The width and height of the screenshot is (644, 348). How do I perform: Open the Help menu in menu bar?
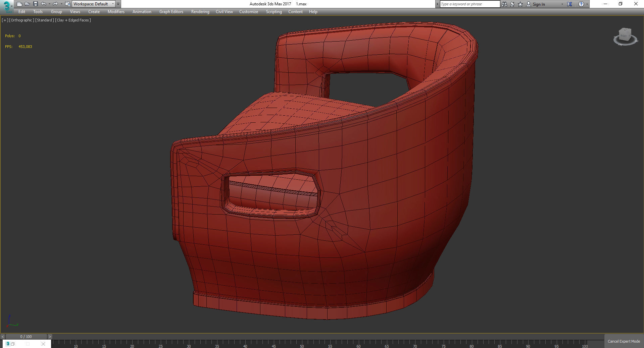coord(313,12)
